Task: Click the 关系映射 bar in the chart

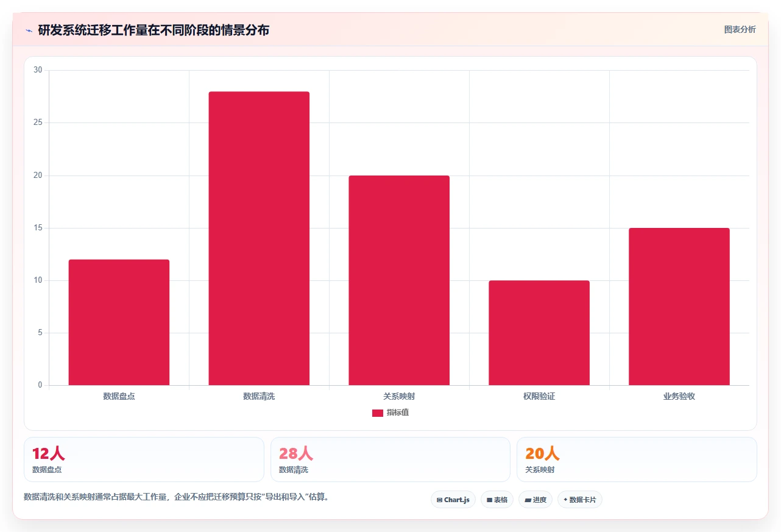Action: pyautogui.click(x=399, y=280)
